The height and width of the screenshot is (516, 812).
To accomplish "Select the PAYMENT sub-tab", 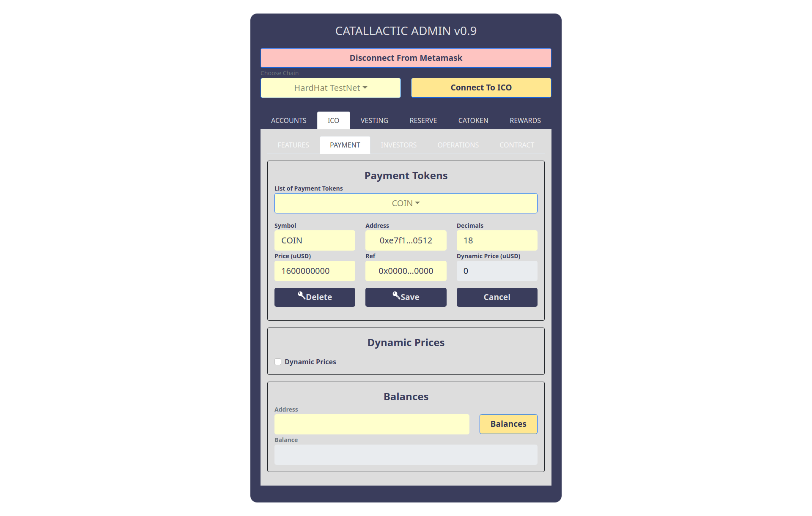I will coord(344,144).
